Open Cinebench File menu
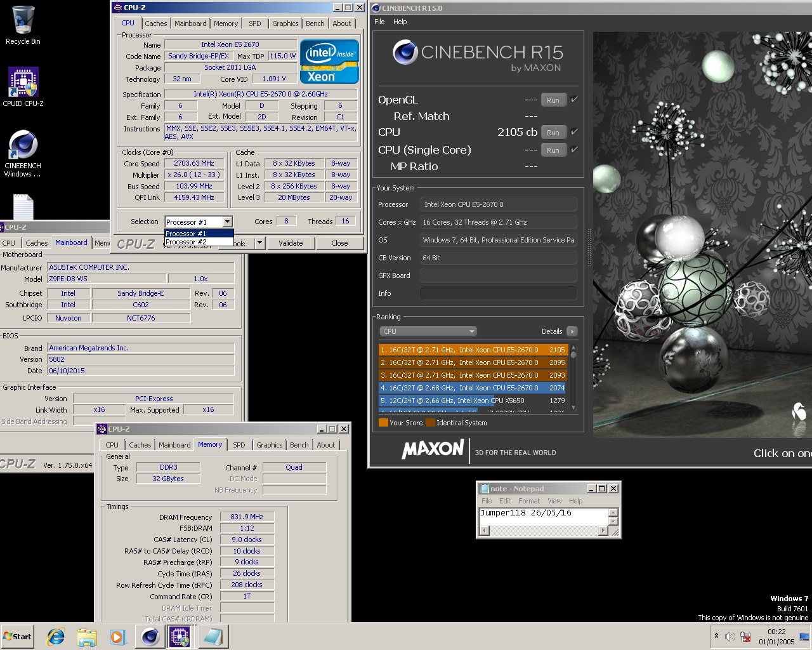 (379, 22)
